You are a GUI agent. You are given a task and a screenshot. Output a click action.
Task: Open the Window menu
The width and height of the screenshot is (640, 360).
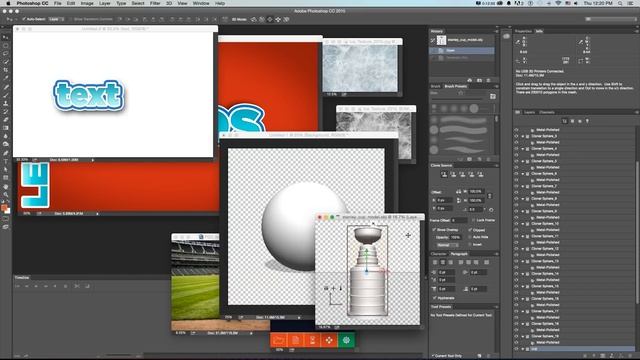[x=201, y=3]
